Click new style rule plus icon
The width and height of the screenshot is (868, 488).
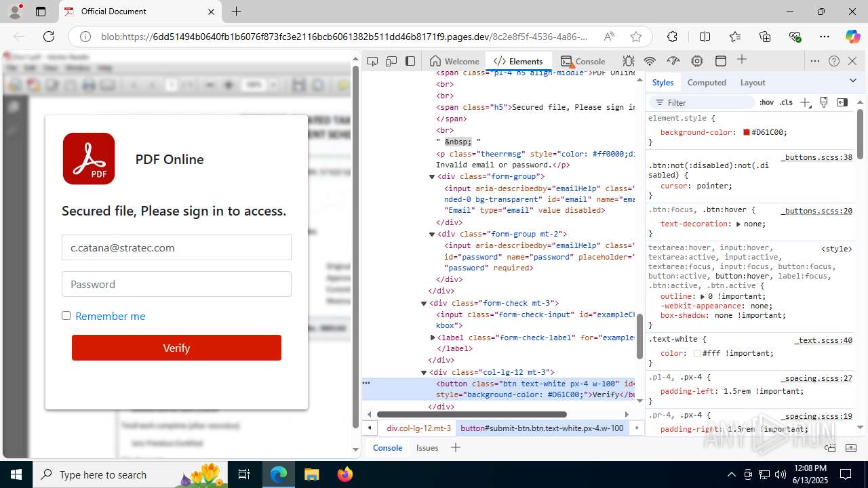click(805, 102)
